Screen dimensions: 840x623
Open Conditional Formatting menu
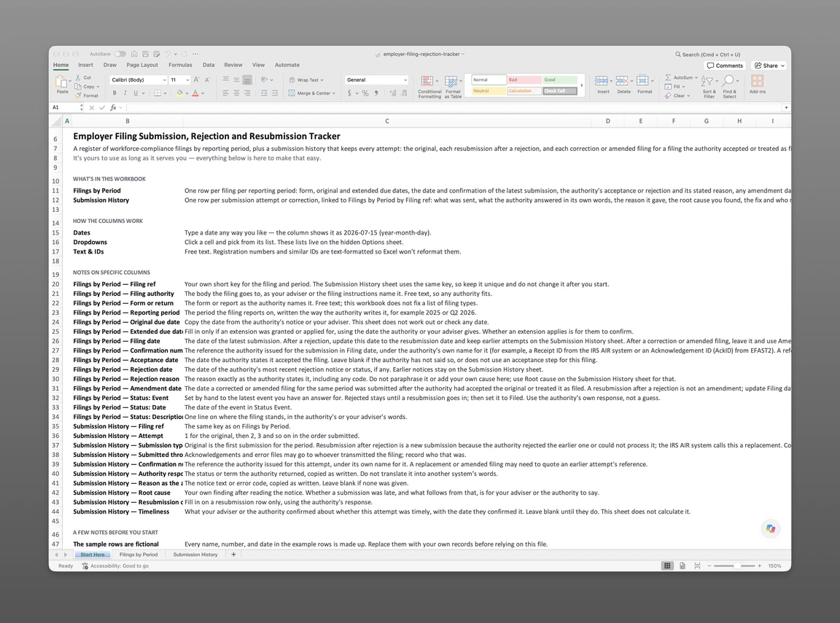click(x=429, y=87)
